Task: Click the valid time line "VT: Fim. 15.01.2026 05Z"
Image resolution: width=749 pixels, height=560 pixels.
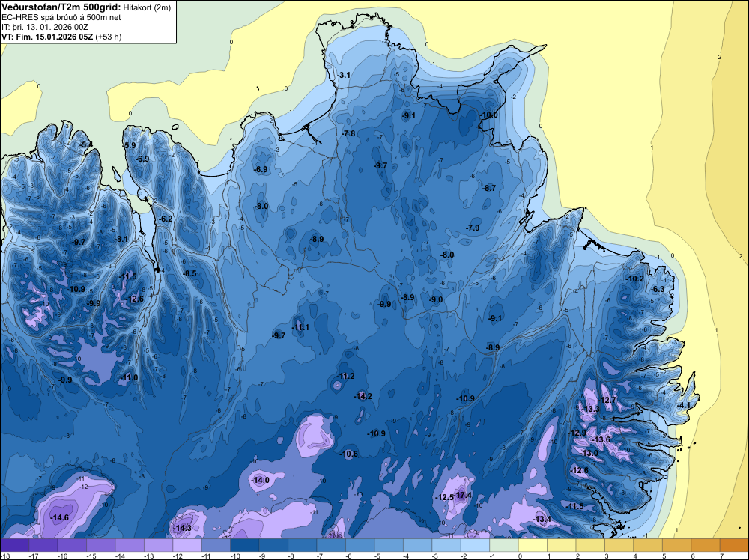Action: (48, 37)
